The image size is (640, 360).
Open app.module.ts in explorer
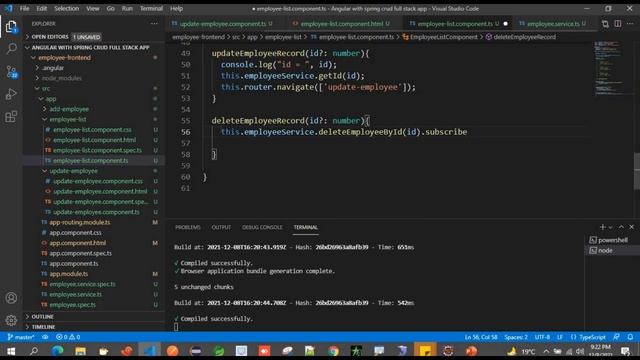coord(69,274)
